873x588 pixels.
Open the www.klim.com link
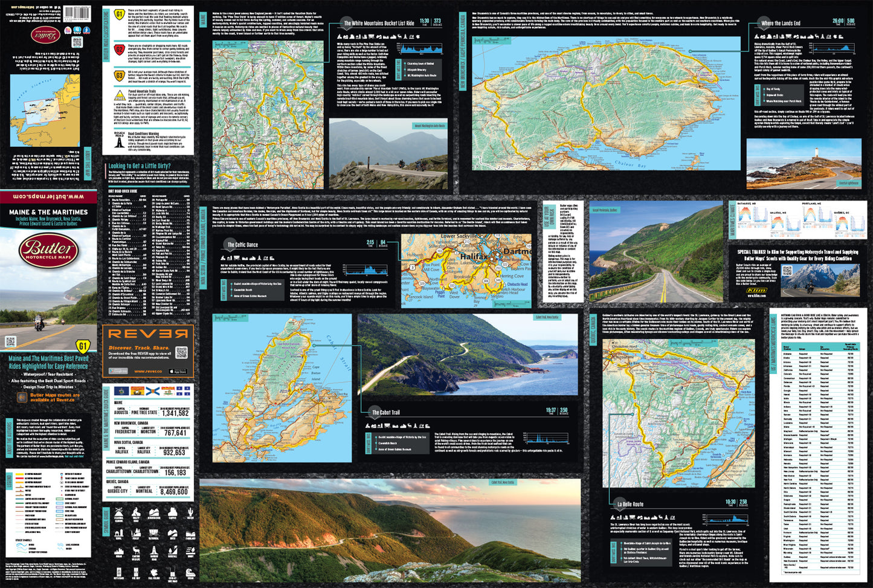[756, 296]
